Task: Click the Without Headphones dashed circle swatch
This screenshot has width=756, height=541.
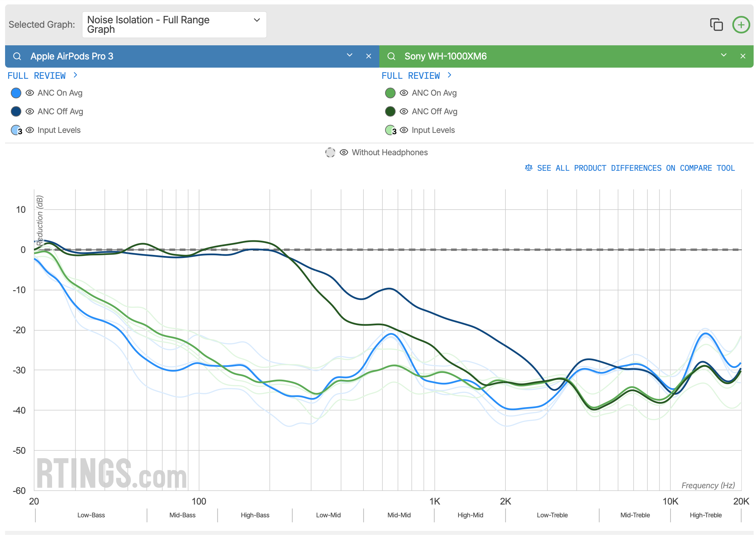Action: click(x=330, y=152)
